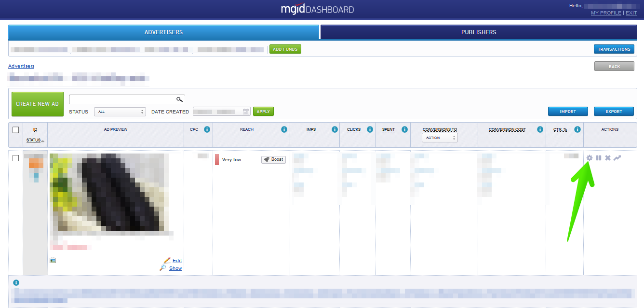
Task: Click the EXIT link
Action: [x=631, y=13]
